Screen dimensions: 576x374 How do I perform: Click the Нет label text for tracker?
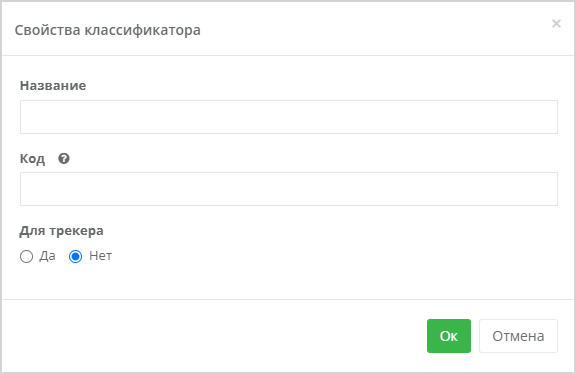100,256
